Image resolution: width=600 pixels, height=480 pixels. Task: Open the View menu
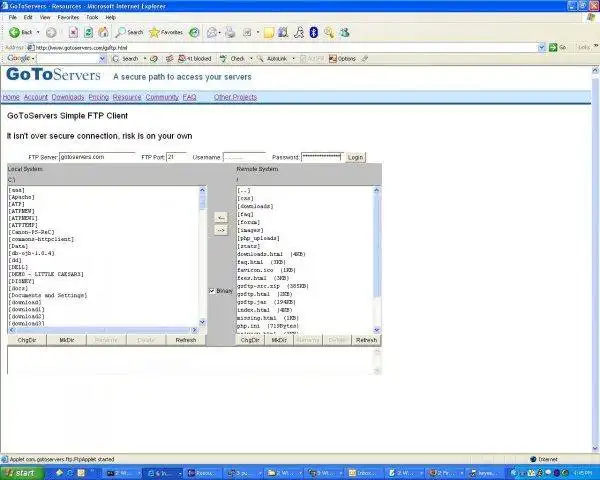pos(45,17)
